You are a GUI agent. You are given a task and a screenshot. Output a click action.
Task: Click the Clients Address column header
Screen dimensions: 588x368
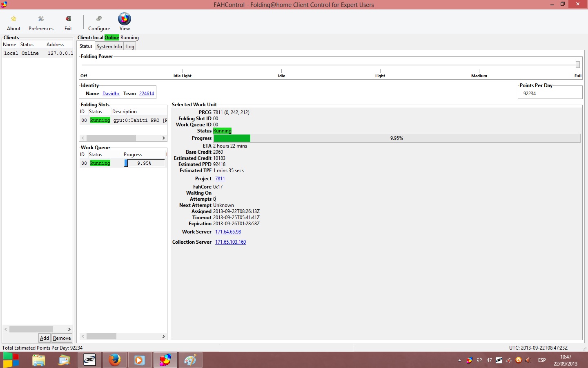tap(55, 45)
